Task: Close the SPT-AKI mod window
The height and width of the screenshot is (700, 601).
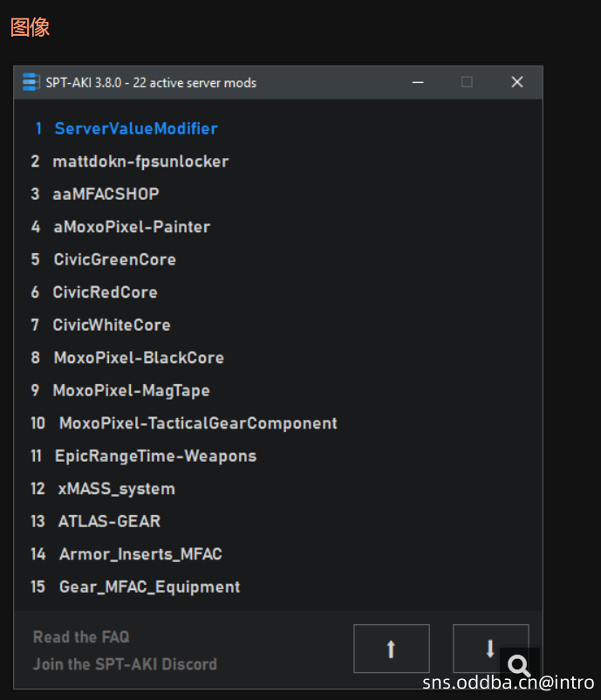Action: click(x=517, y=82)
